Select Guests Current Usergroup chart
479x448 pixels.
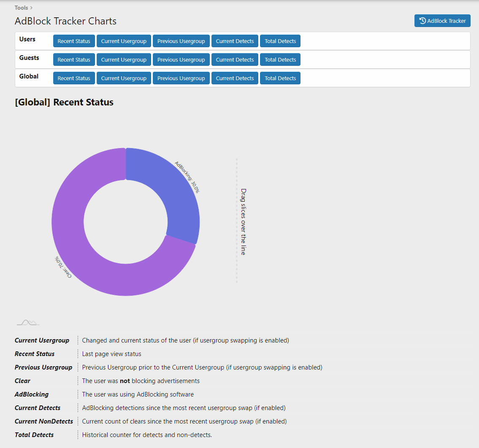[124, 60]
